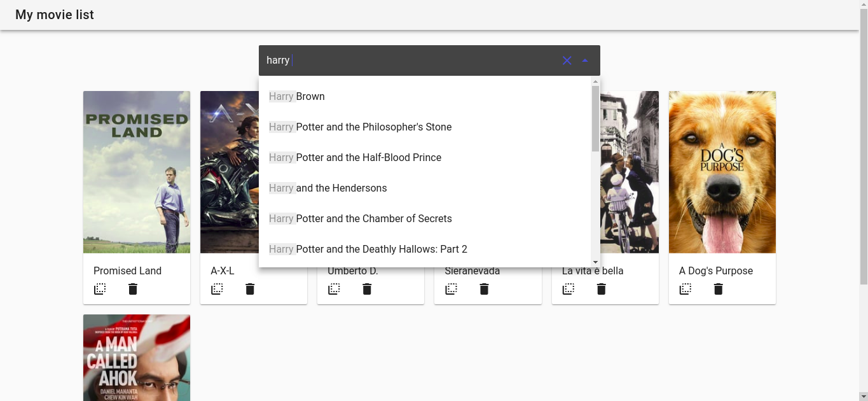Select the Harry Brown suggestion
868x401 pixels.
(x=425, y=97)
